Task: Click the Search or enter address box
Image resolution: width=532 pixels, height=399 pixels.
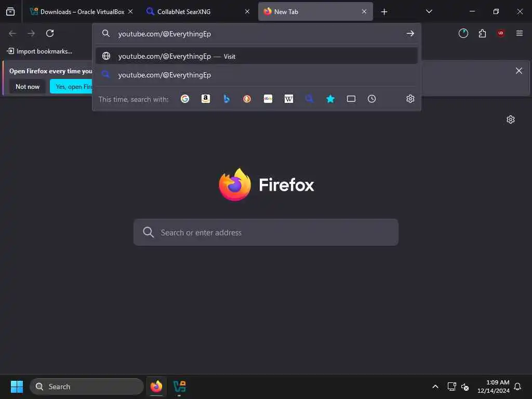Action: (x=265, y=232)
